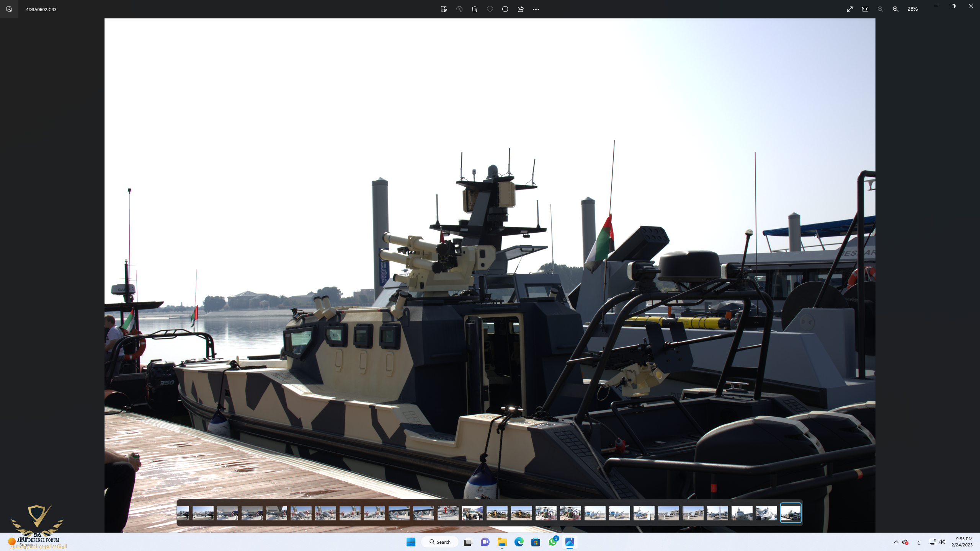The image size is (980, 551).
Task: Minimize the Photos window
Action: pyautogui.click(x=936, y=6)
